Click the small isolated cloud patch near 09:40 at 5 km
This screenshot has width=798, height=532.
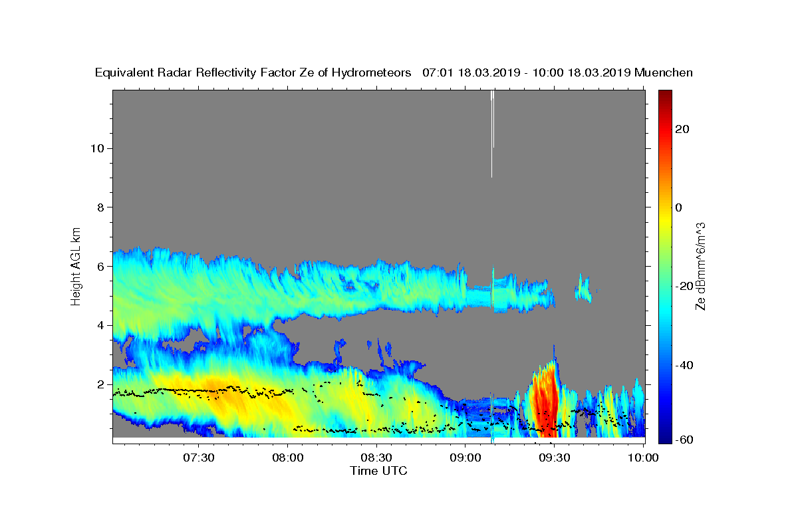click(583, 289)
